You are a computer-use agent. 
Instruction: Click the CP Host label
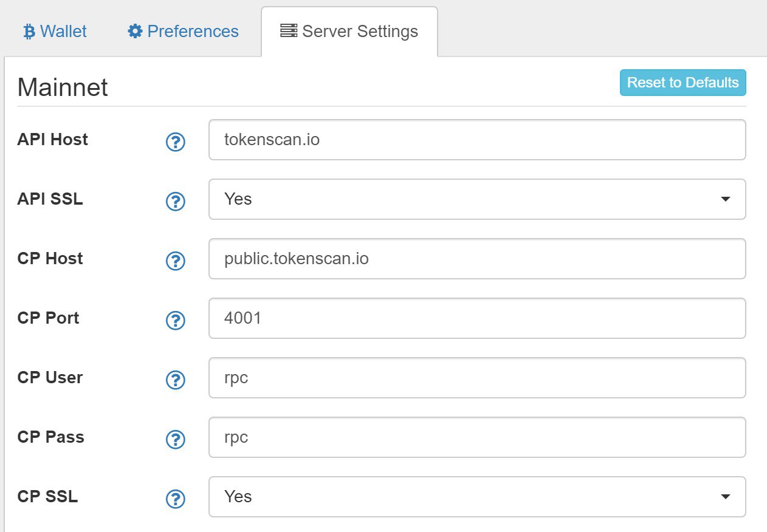pyautogui.click(x=50, y=259)
